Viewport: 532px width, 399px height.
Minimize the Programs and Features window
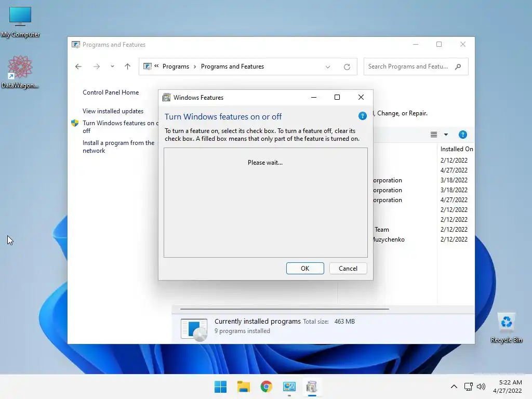(x=416, y=45)
